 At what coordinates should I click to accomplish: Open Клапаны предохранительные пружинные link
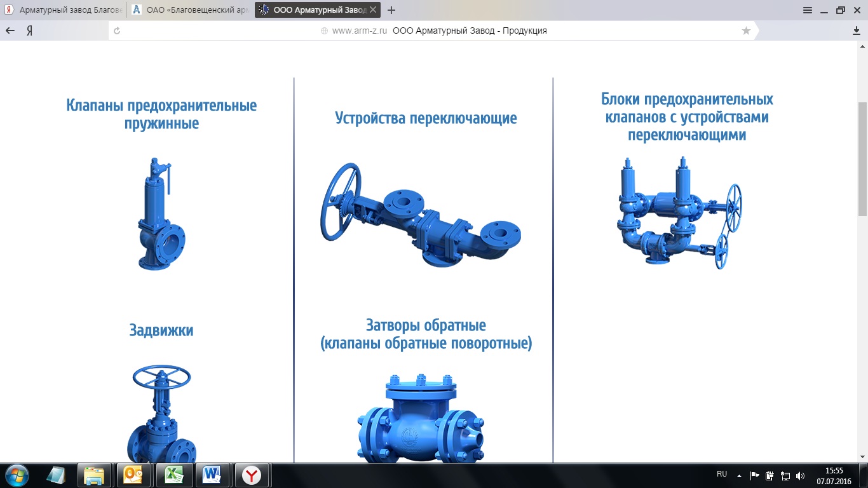pos(161,114)
